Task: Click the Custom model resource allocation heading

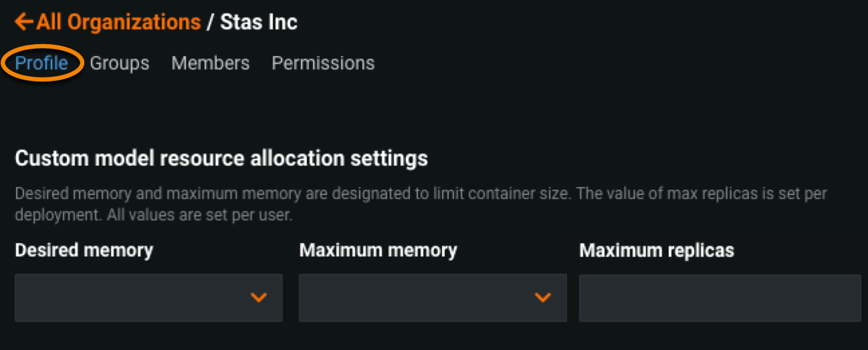Action: [x=221, y=159]
